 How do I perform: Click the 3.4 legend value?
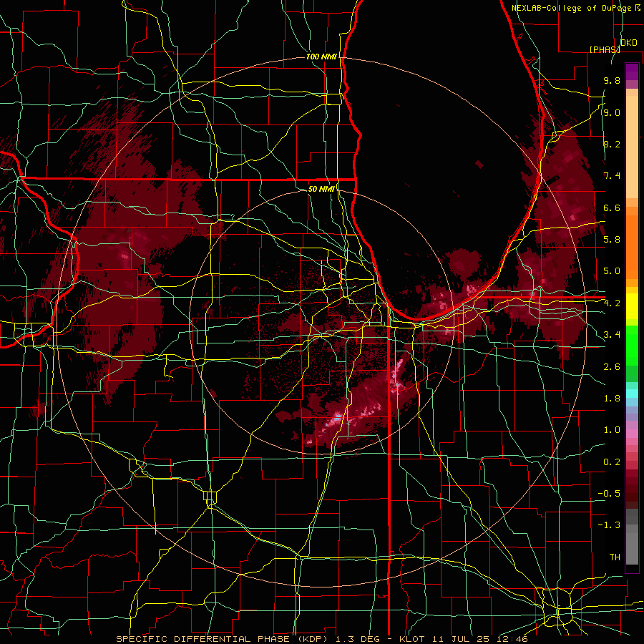point(612,334)
